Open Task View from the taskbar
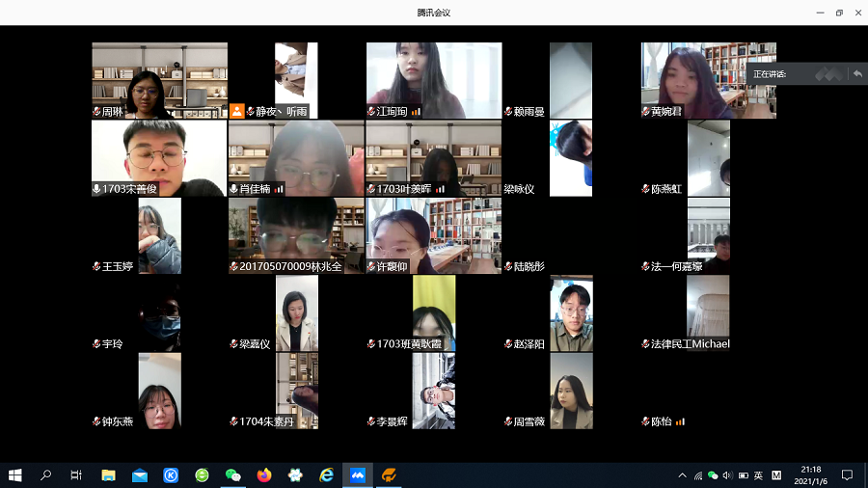 (x=76, y=474)
